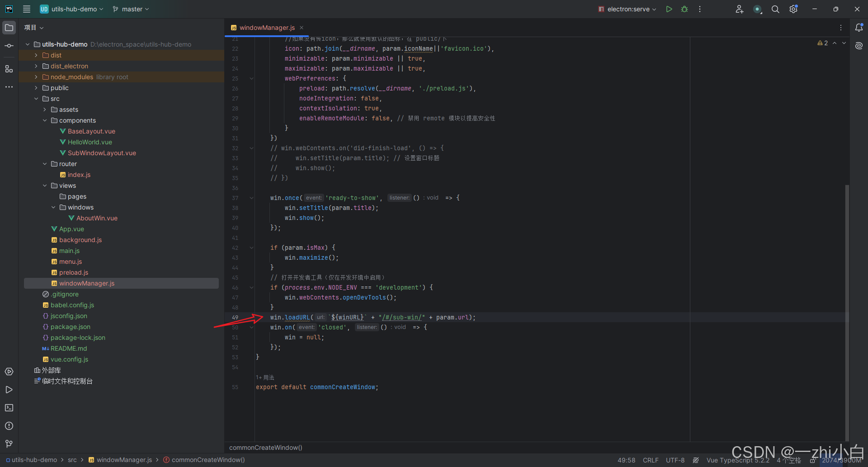Screen dimensions: 868x467
Task: Fold the win.once code block
Action: coord(251,198)
